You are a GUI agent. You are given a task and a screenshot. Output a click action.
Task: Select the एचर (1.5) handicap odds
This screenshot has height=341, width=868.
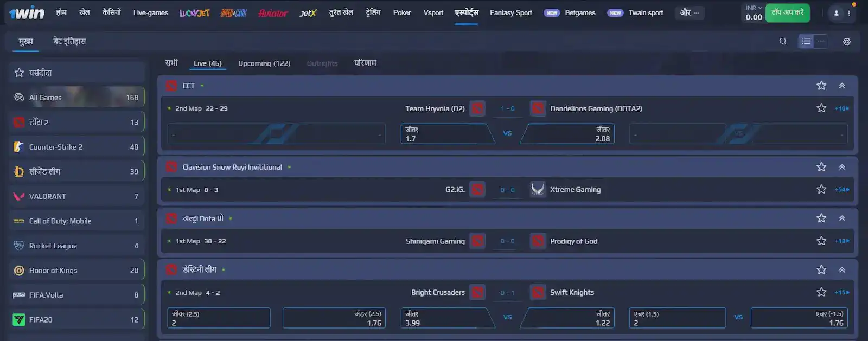click(678, 318)
